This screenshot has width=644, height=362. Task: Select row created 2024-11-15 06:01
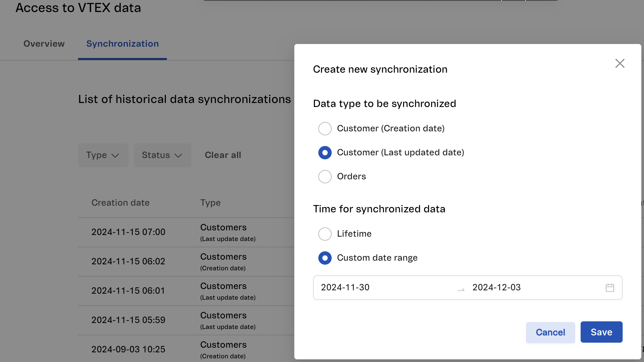point(186,291)
